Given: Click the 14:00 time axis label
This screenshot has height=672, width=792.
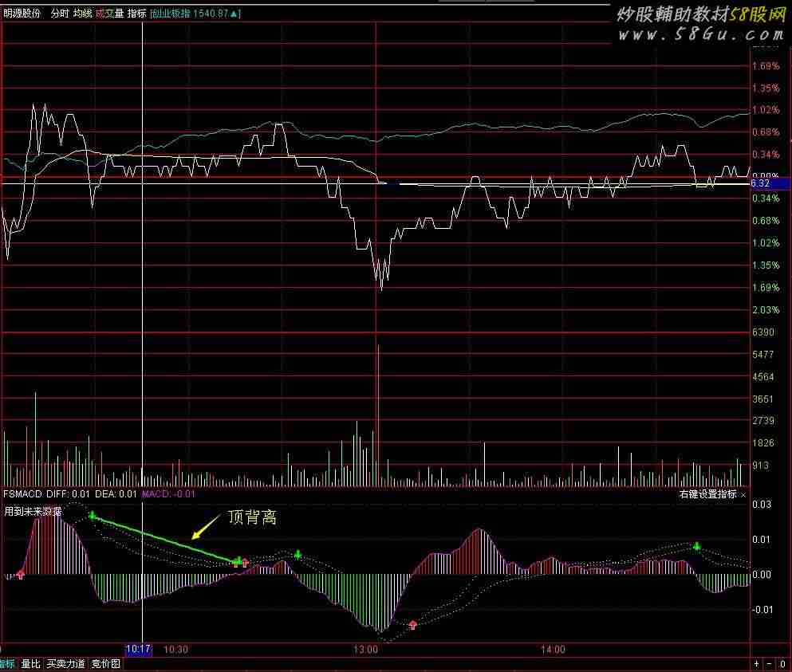Looking at the screenshot, I should (553, 649).
